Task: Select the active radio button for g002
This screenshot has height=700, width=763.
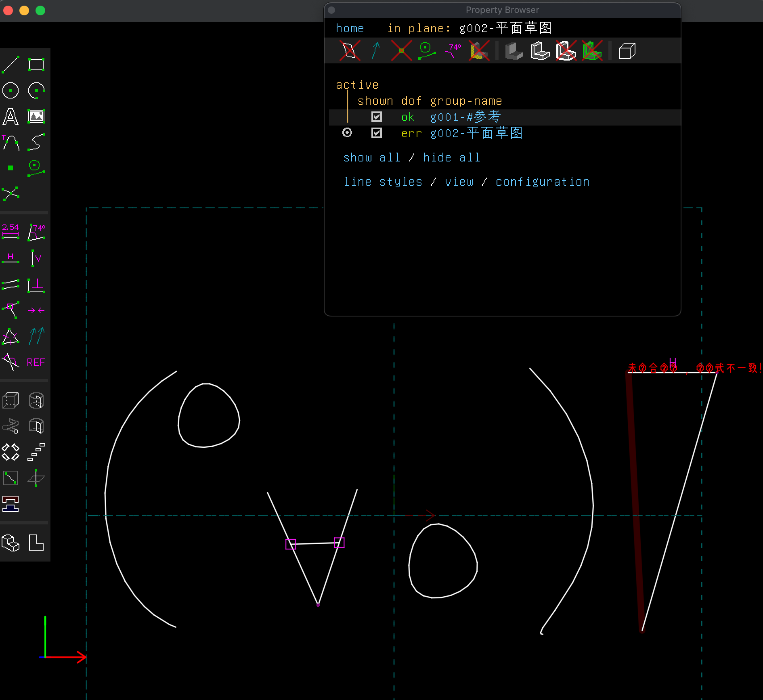Action: click(347, 133)
